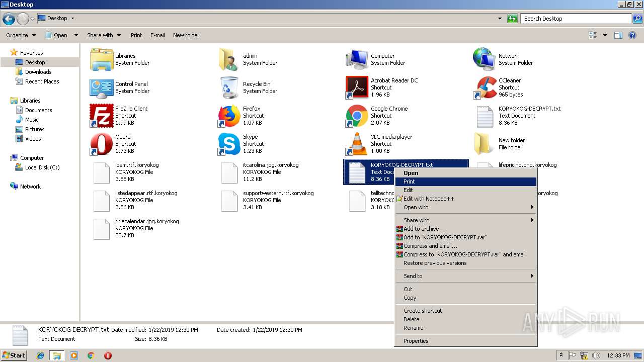Expand the Open with submenu

(x=466, y=207)
